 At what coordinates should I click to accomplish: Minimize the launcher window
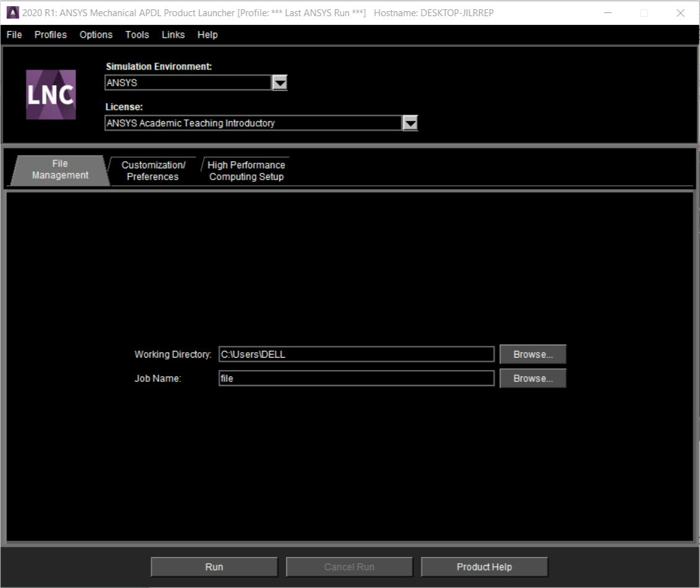[x=607, y=13]
